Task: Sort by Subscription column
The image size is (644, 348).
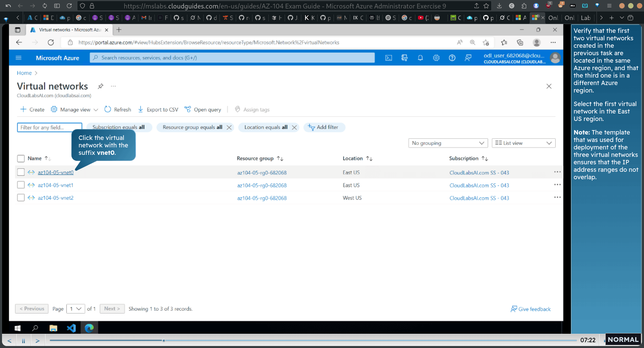Action: click(468, 158)
